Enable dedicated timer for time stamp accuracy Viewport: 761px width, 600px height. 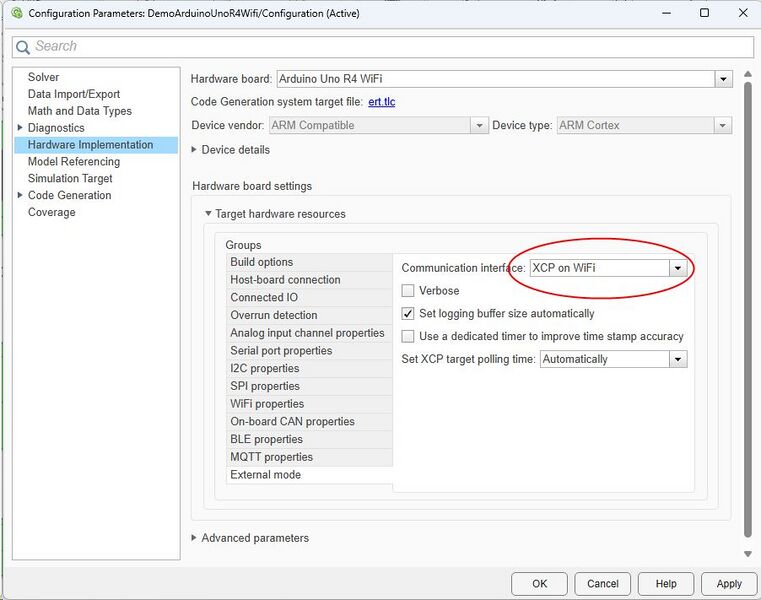(408, 336)
